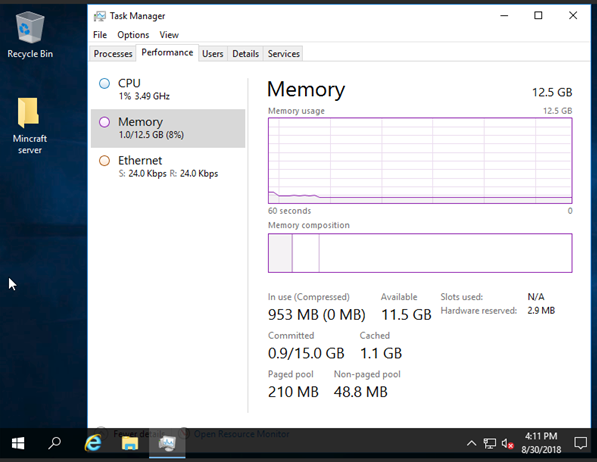The image size is (597, 462).
Task: Click the "1.1 GB" cached value
Action: click(381, 353)
